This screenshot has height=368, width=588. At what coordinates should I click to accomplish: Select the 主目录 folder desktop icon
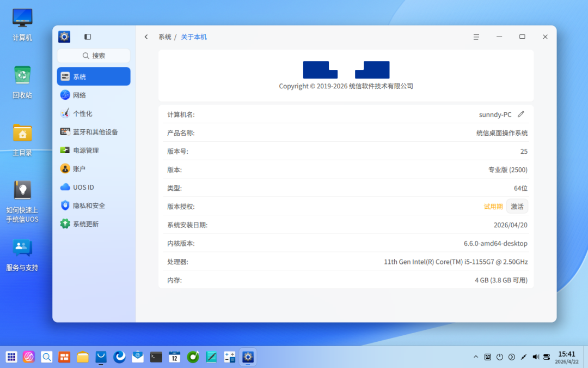(22, 140)
